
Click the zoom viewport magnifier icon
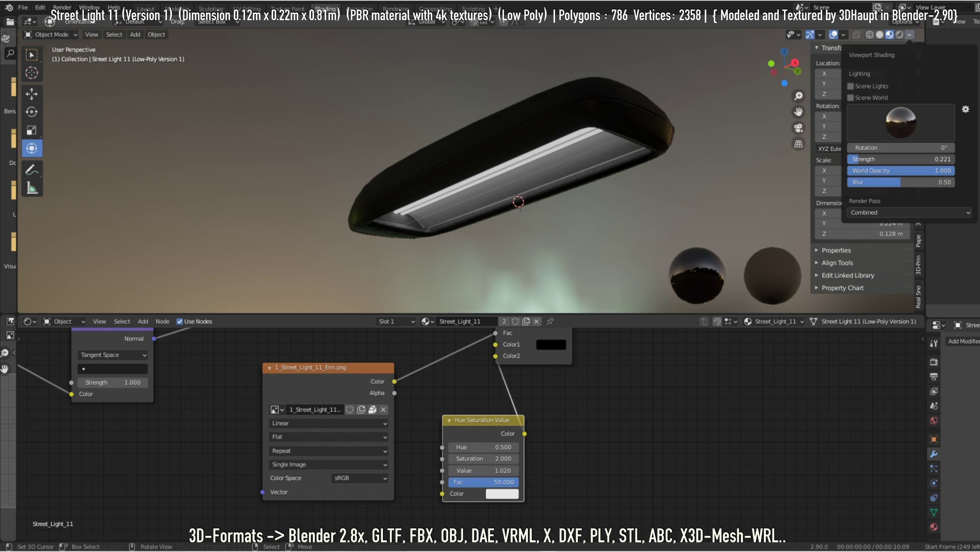(x=799, y=96)
